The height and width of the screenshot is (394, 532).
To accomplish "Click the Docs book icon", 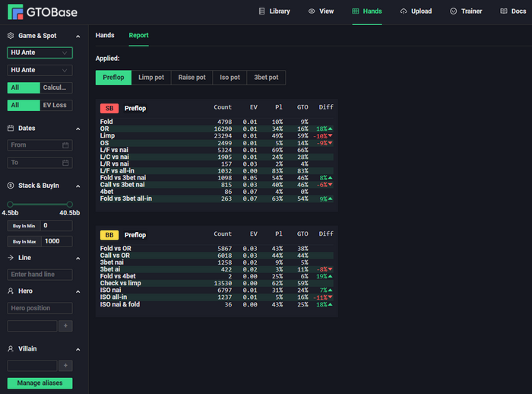I will 503,11.
